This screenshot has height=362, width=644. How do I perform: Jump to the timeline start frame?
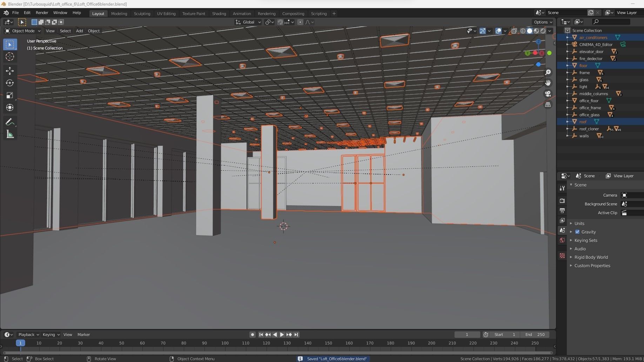[261, 335]
